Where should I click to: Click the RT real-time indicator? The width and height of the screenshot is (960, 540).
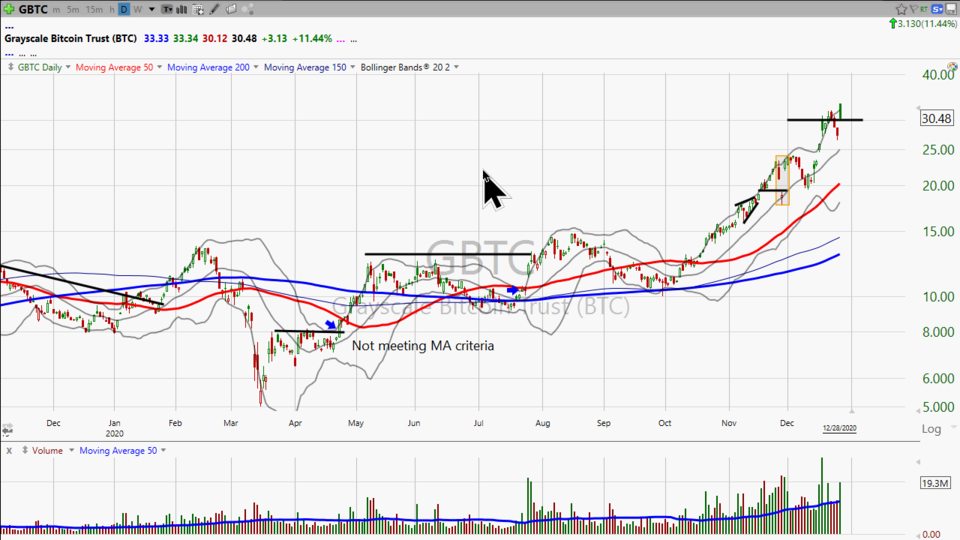[924, 9]
